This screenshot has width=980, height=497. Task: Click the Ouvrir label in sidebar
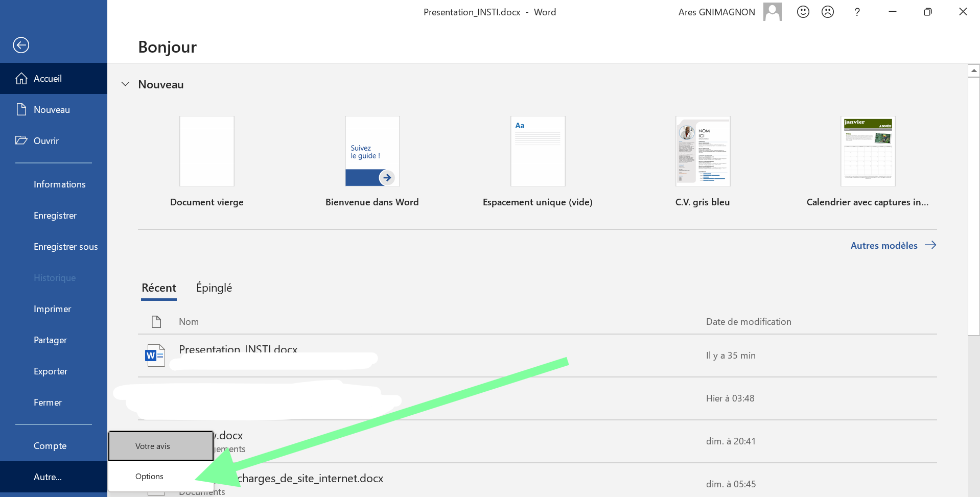point(46,141)
